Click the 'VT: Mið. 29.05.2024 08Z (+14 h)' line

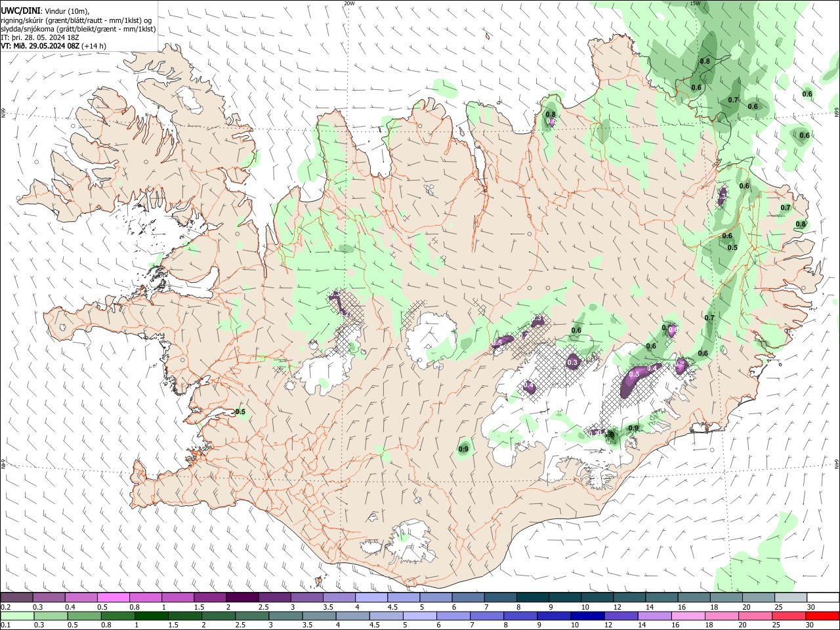tap(53, 46)
